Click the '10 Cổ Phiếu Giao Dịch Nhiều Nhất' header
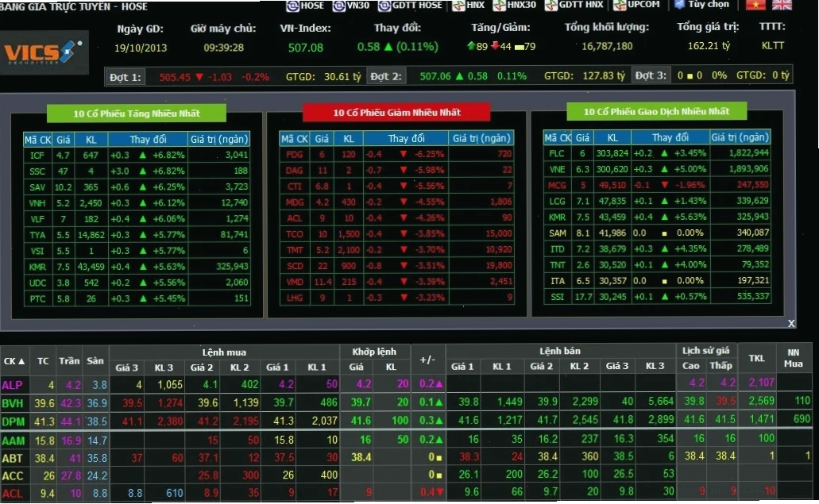Viewport: 819px width, 504px height. coord(657,111)
